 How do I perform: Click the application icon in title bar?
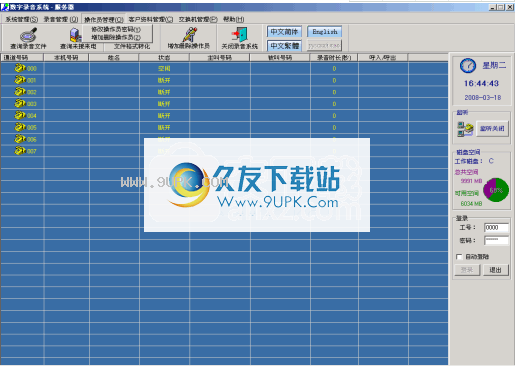[x=5, y=7]
